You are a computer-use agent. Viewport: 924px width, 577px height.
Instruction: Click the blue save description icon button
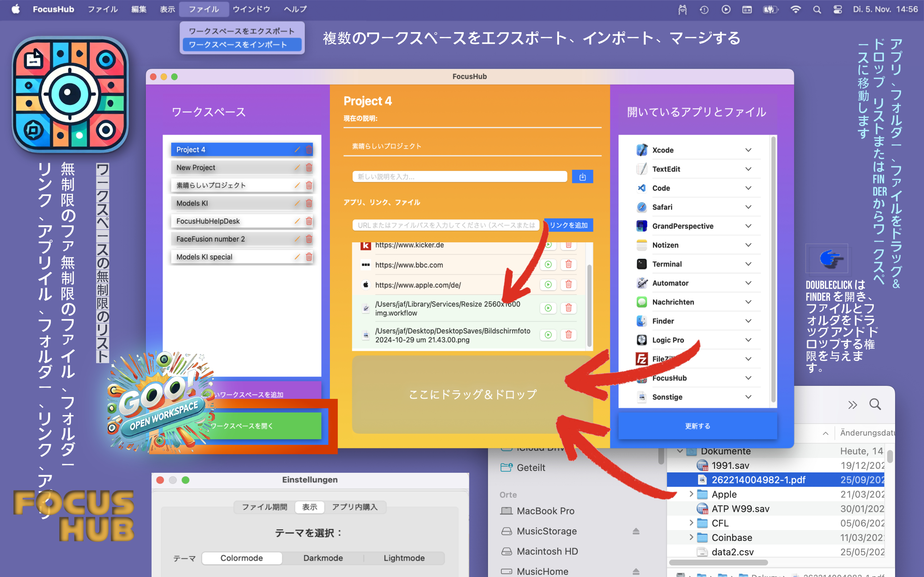[582, 177]
